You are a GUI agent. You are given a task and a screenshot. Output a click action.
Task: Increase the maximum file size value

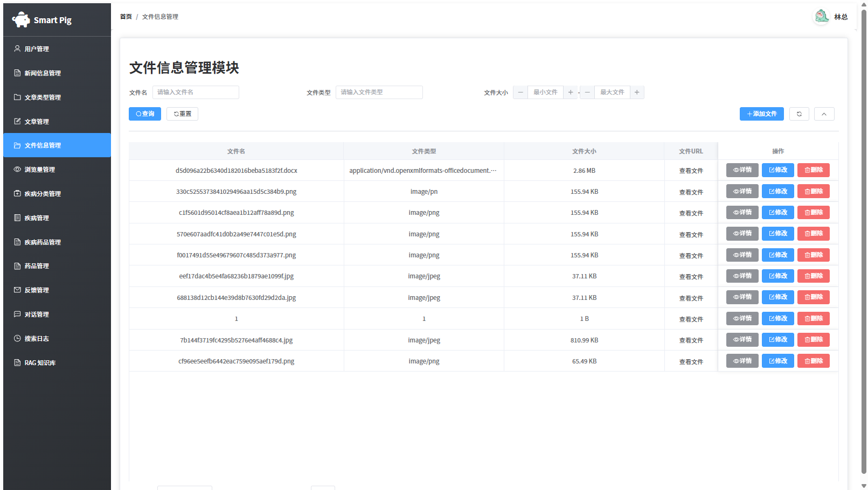pos(637,93)
